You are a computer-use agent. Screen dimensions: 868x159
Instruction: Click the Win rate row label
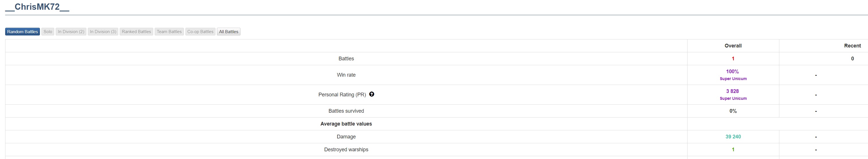click(346, 75)
